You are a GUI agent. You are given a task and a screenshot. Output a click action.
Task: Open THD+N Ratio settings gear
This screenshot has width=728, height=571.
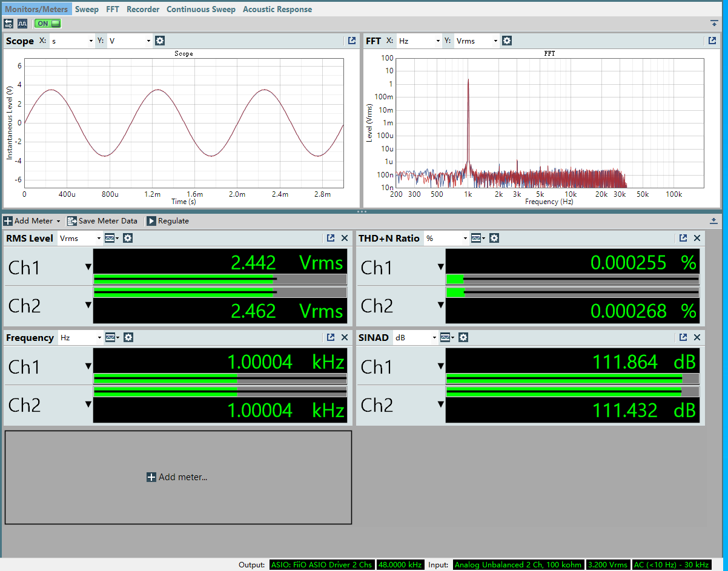(x=494, y=238)
